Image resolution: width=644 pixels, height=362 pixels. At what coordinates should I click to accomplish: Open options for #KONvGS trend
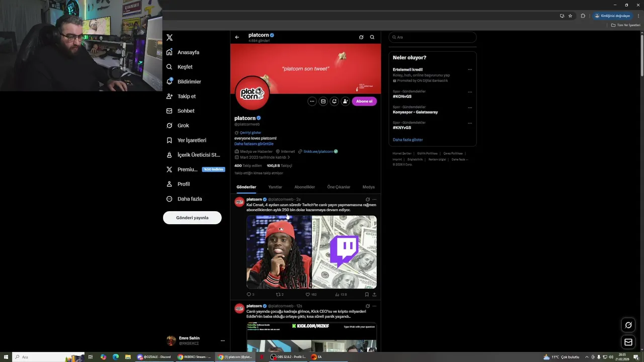pyautogui.click(x=470, y=92)
